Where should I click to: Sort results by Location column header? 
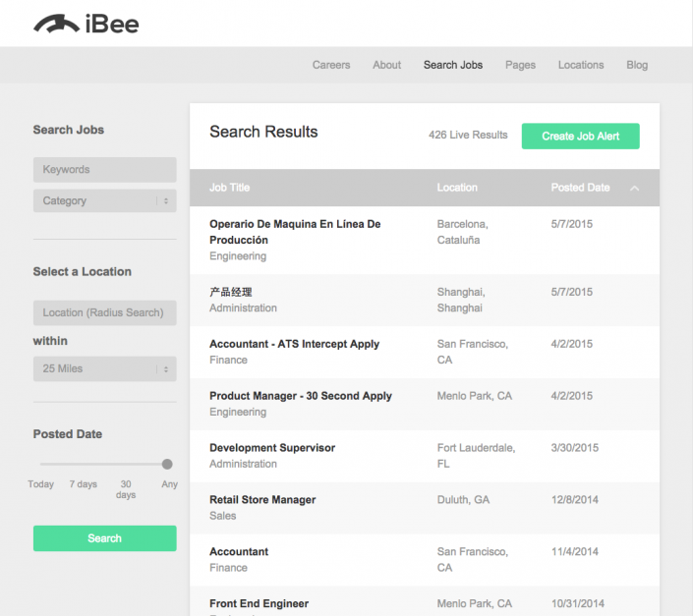tap(457, 188)
